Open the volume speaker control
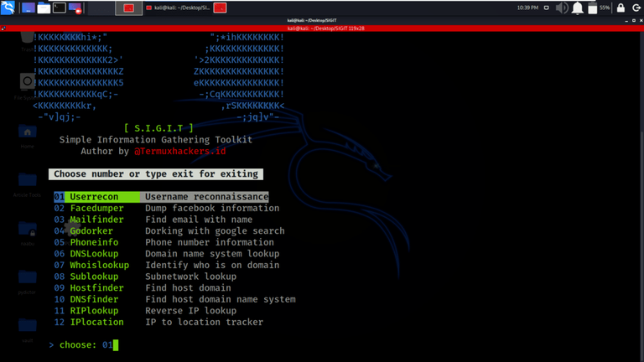 point(562,8)
